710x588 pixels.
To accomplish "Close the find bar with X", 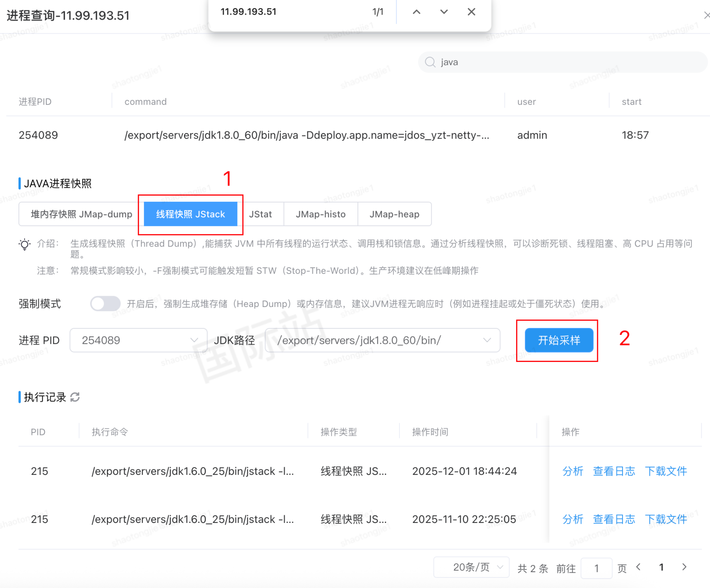I will [x=471, y=12].
